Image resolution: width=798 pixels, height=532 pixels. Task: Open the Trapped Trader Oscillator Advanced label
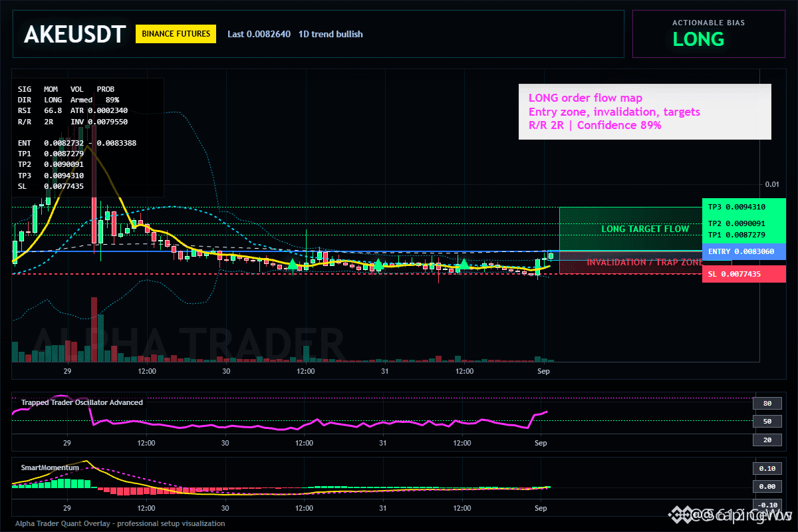(x=82, y=402)
